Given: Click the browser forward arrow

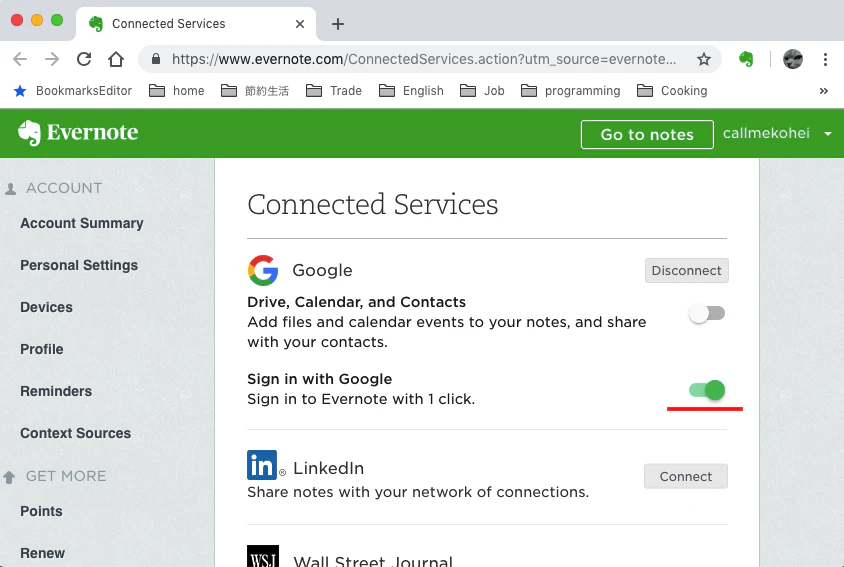Looking at the screenshot, I should pyautogui.click(x=52, y=59).
